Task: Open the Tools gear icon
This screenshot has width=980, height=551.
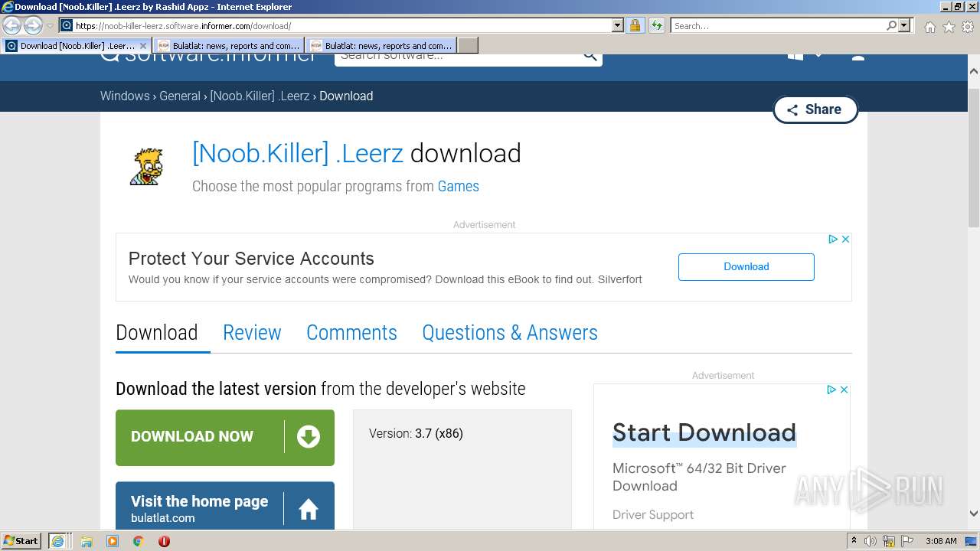Action: (x=968, y=27)
